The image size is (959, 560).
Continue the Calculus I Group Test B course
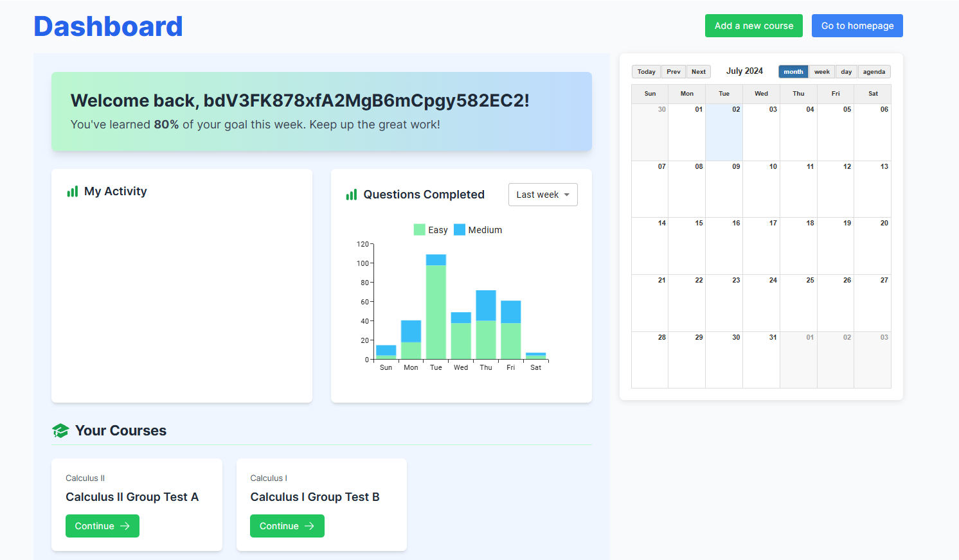287,525
